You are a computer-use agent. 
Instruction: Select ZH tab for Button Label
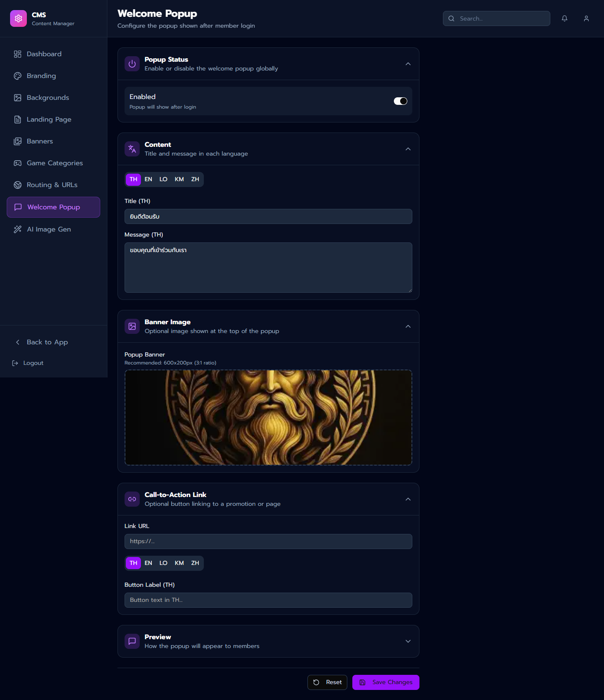pos(195,563)
